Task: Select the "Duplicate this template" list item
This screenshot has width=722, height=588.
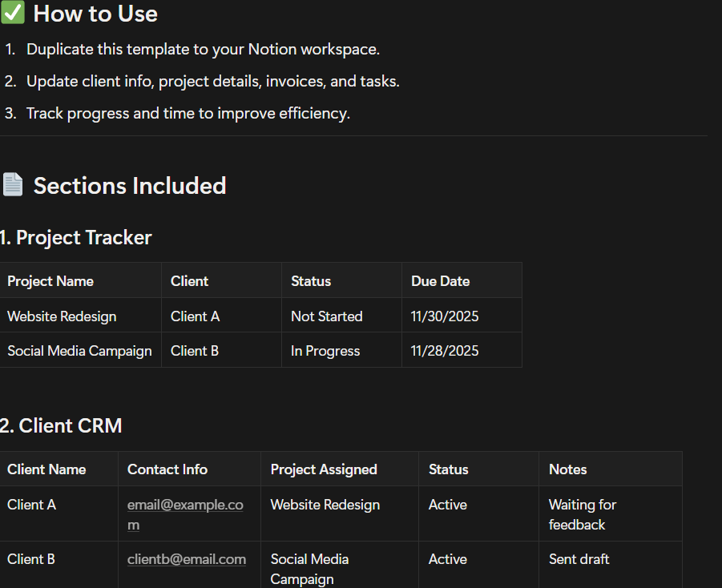Action: click(x=203, y=50)
